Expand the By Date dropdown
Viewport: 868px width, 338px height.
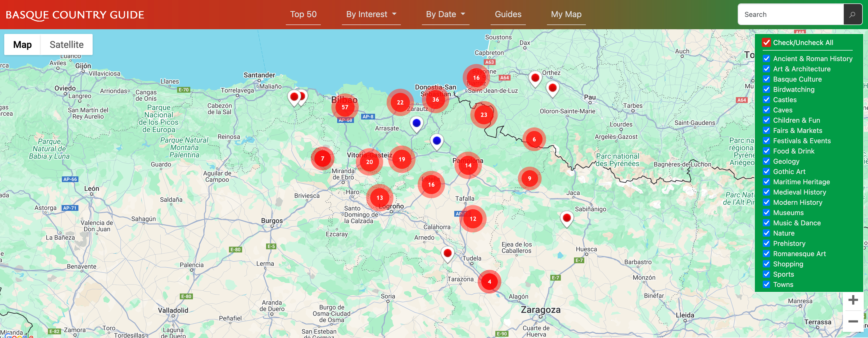click(445, 15)
